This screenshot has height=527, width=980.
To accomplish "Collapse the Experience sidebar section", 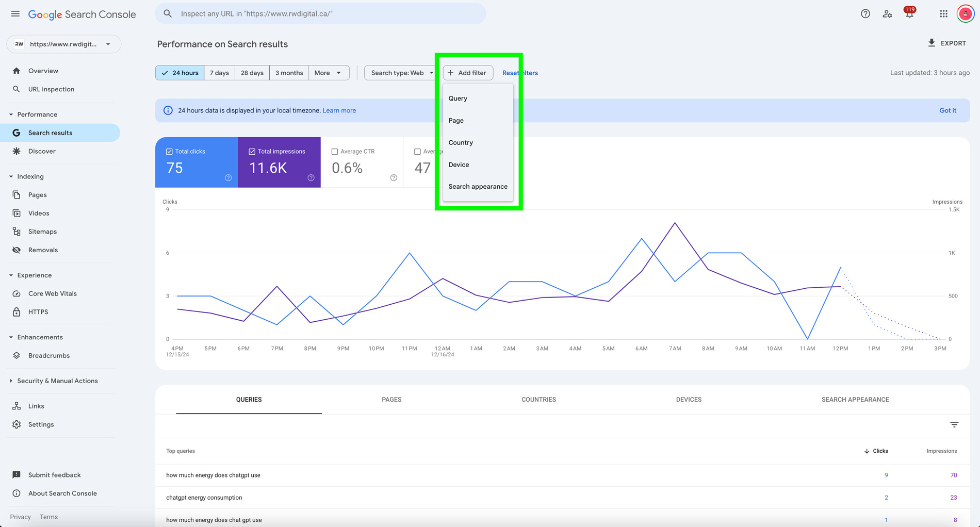I will pos(11,275).
